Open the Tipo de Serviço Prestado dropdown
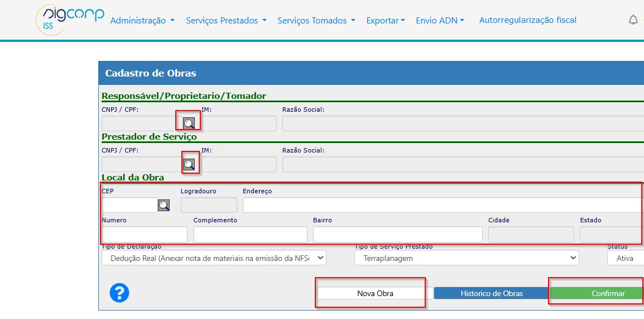644x319 pixels. 467,258
